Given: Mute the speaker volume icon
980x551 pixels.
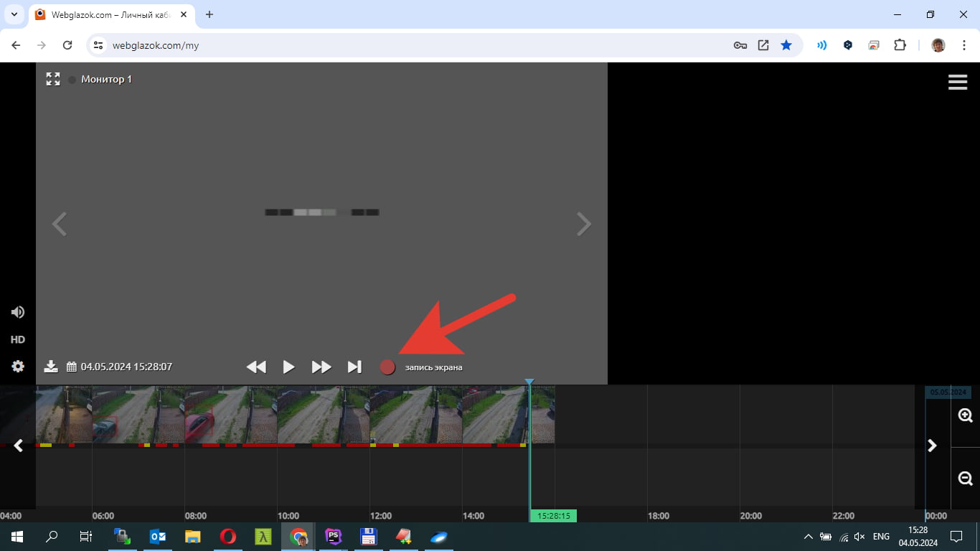Looking at the screenshot, I should coord(18,312).
